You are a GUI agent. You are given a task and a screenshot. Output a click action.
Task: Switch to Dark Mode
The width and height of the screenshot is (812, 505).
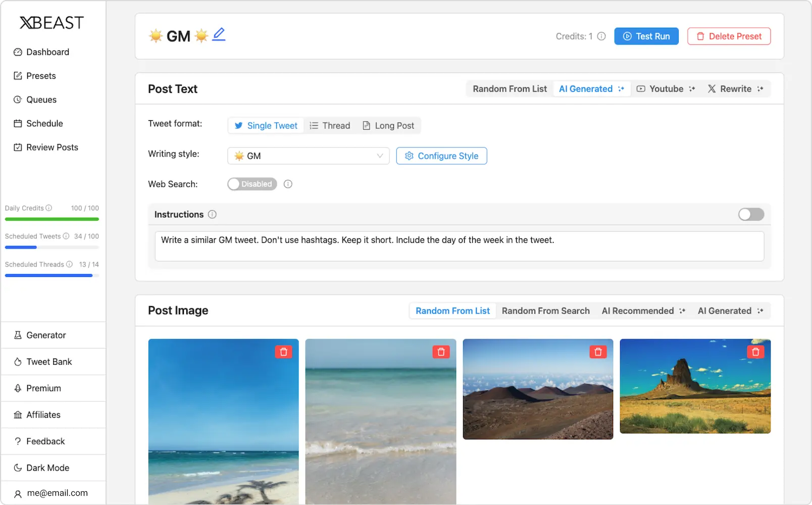47,467
